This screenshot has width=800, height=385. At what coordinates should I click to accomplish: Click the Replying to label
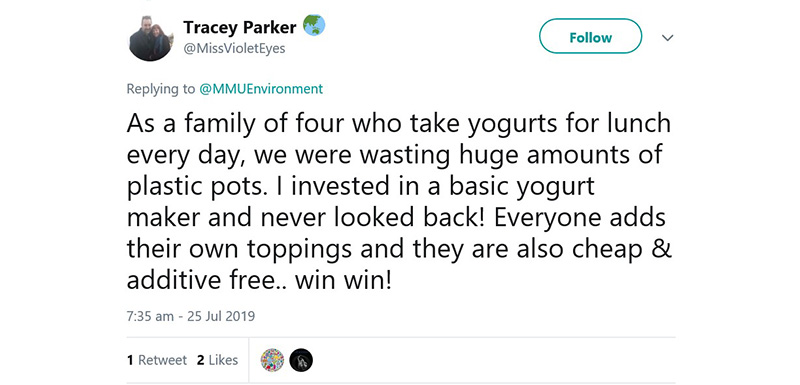161,89
